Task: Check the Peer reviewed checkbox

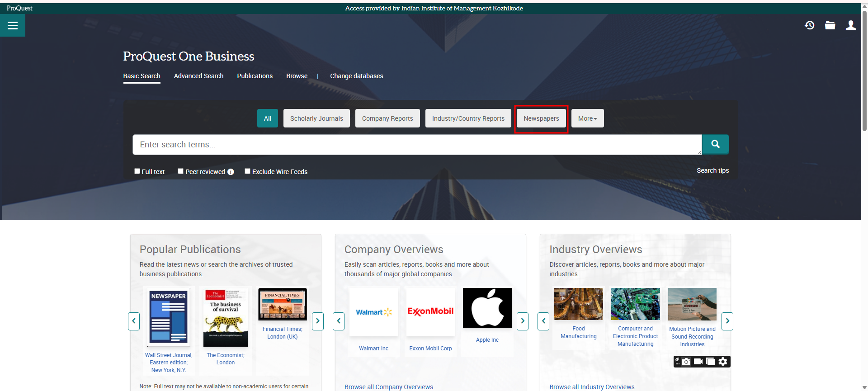Action: click(x=180, y=171)
